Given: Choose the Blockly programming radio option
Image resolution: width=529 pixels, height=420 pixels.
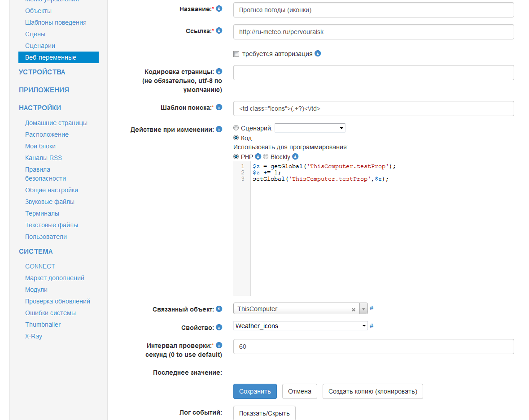Looking at the screenshot, I should pyautogui.click(x=266, y=156).
